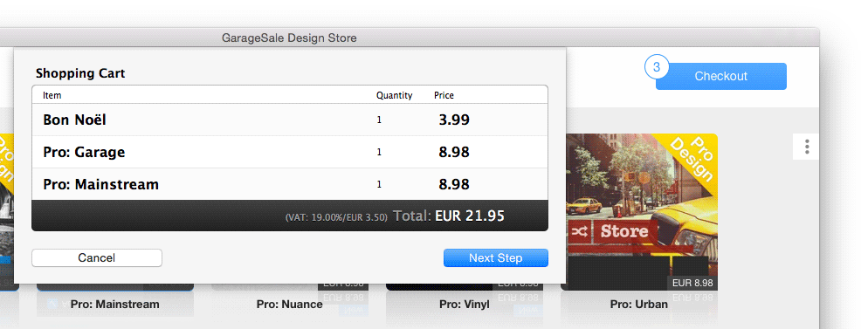868x329 pixels.
Task: Click the step 3 circle badge
Action: click(657, 67)
